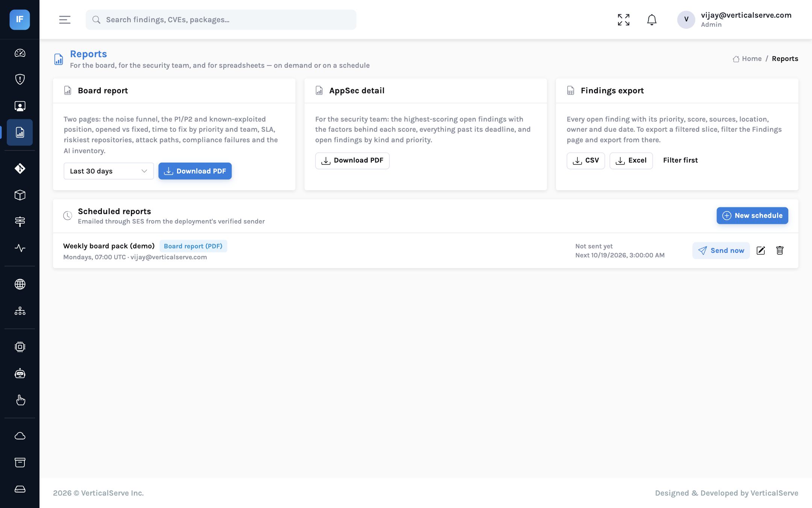Edit the Weekly board pack schedule
This screenshot has height=508, width=812.
761,251
